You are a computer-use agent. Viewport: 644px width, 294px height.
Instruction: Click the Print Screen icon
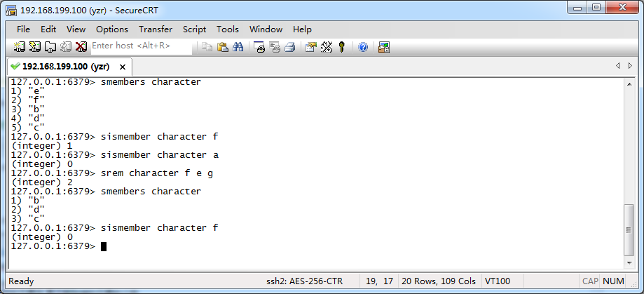click(259, 47)
